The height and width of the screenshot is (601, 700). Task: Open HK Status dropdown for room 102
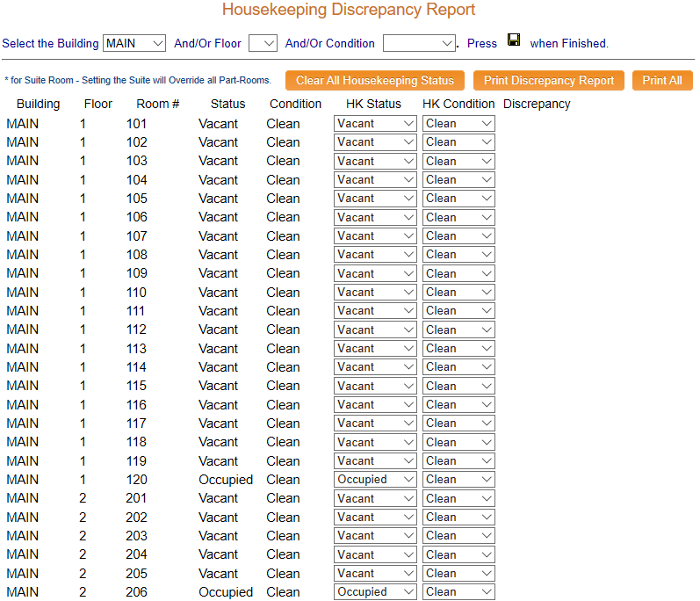point(375,142)
